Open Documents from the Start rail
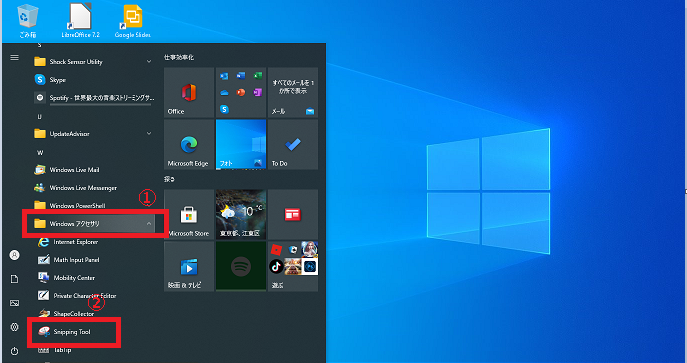 point(14,279)
